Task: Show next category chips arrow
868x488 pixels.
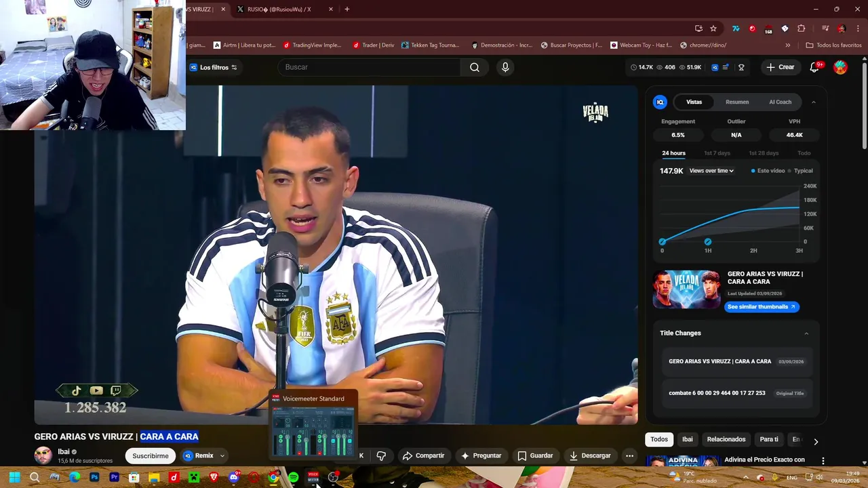Action: [816, 441]
